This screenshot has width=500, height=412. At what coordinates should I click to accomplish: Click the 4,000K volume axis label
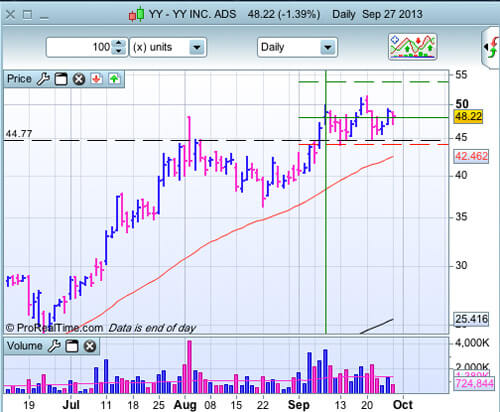472,343
